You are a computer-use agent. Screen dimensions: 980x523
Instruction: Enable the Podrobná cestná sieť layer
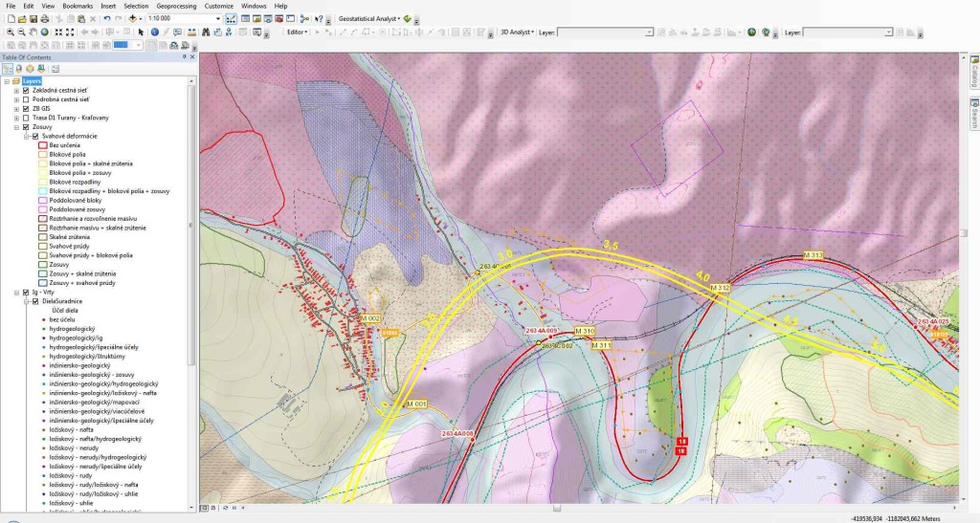tap(26, 98)
